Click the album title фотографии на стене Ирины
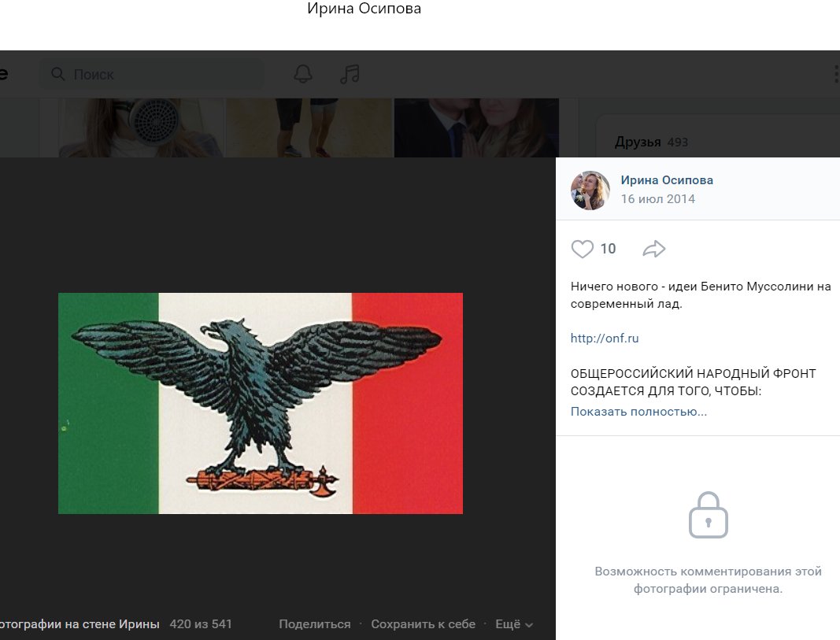This screenshot has width=840, height=640. pyautogui.click(x=80, y=624)
